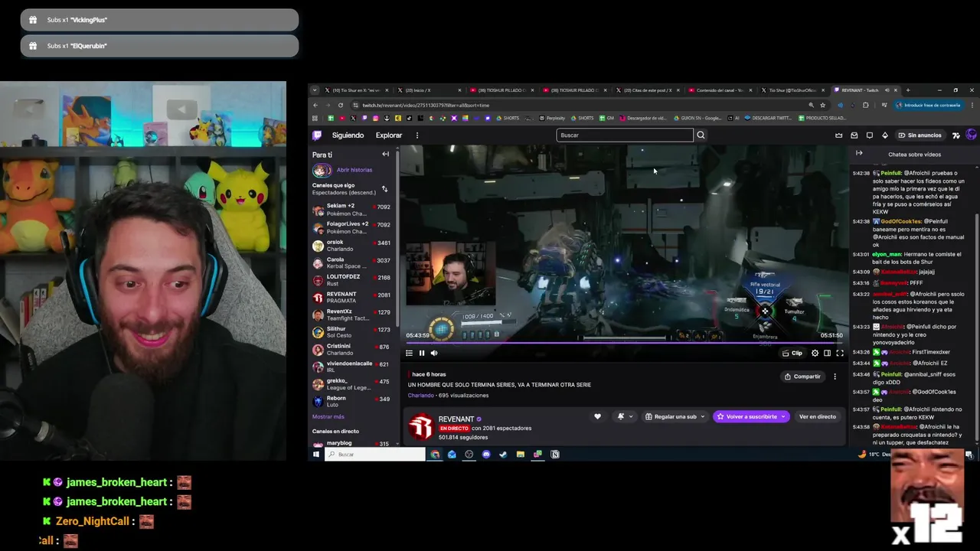Screen dimensions: 980x551
Task: Collapse the chat panel arrow
Action: (x=859, y=153)
